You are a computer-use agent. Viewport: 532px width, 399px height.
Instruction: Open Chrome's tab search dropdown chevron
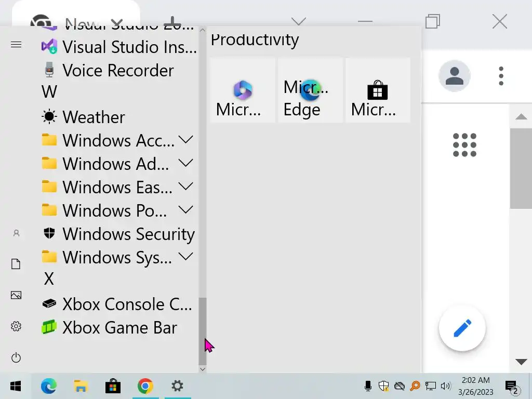click(x=299, y=22)
